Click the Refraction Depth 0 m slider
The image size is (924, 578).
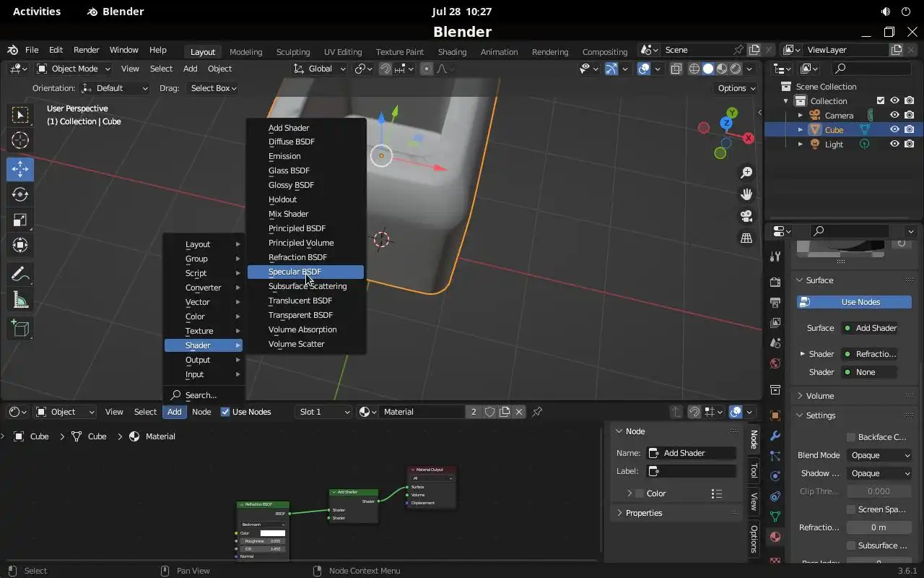pos(879,527)
